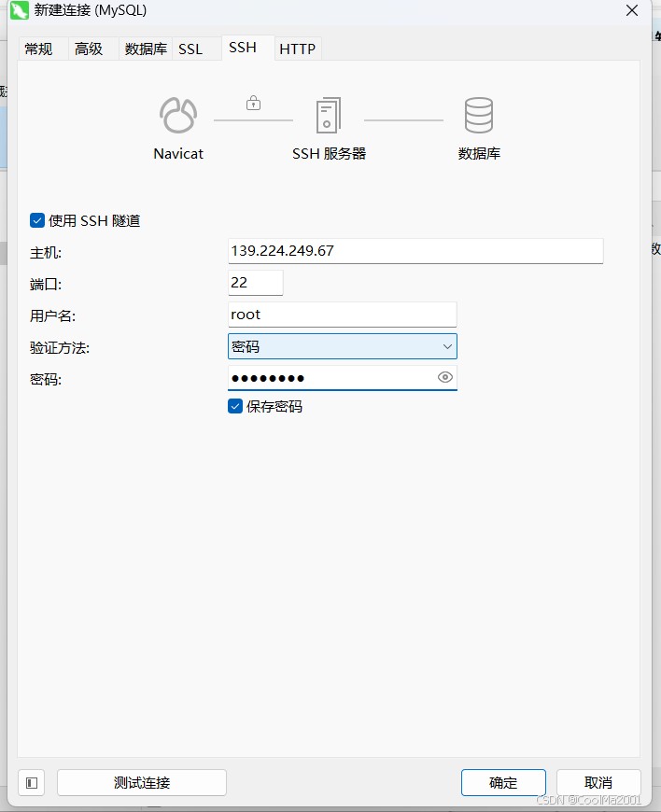The width and height of the screenshot is (661, 812).
Task: Click the 取消 button
Action: [x=598, y=782]
